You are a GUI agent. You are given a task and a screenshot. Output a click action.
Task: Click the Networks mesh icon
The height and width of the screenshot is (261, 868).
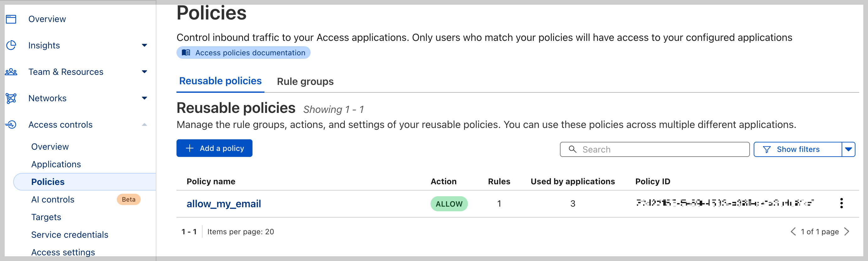point(11,98)
